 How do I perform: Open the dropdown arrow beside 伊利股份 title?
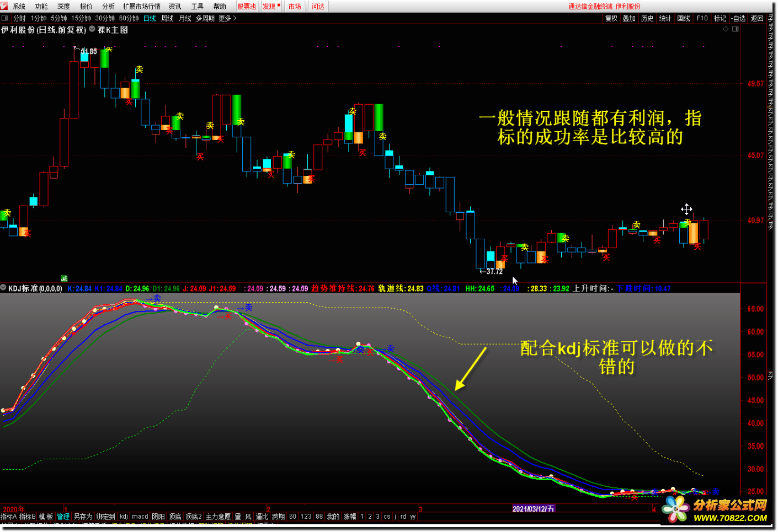coord(92,29)
